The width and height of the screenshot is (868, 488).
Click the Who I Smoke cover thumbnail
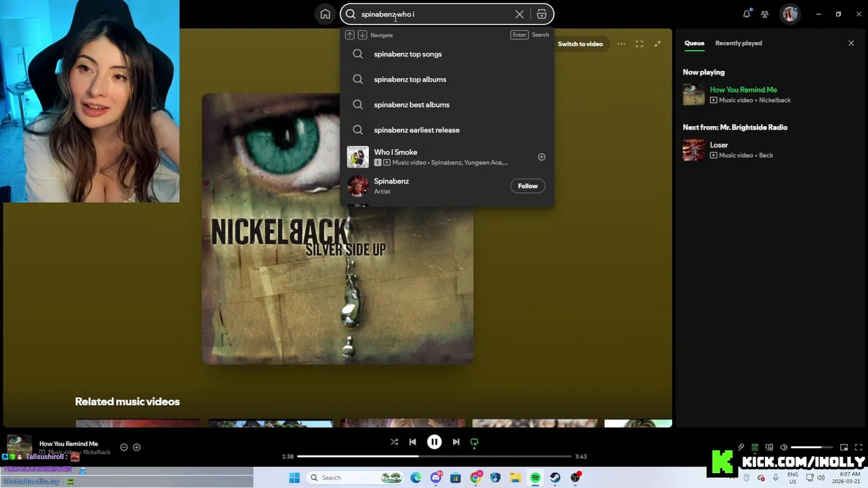(358, 157)
